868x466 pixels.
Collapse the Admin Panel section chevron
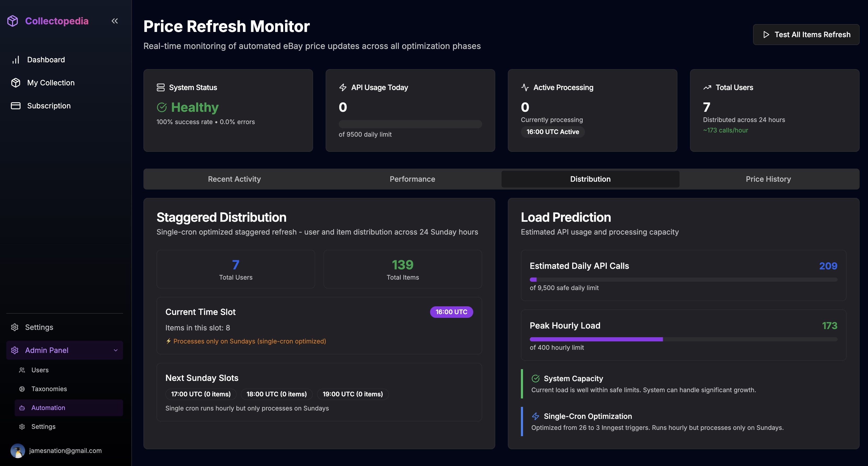pyautogui.click(x=116, y=350)
